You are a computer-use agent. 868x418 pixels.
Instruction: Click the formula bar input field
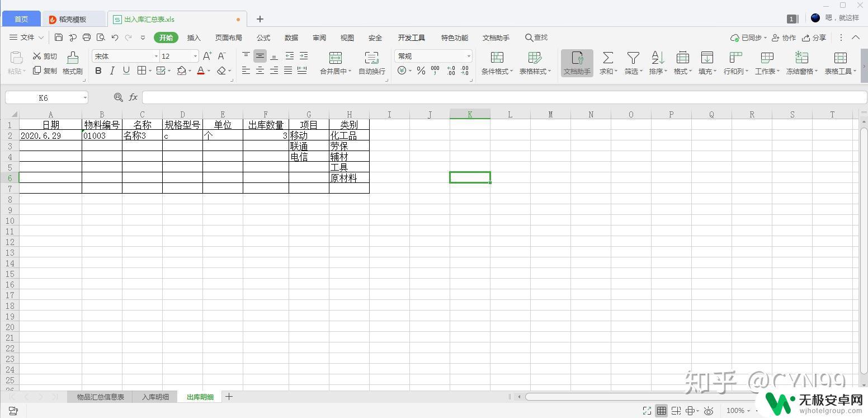tap(503, 97)
